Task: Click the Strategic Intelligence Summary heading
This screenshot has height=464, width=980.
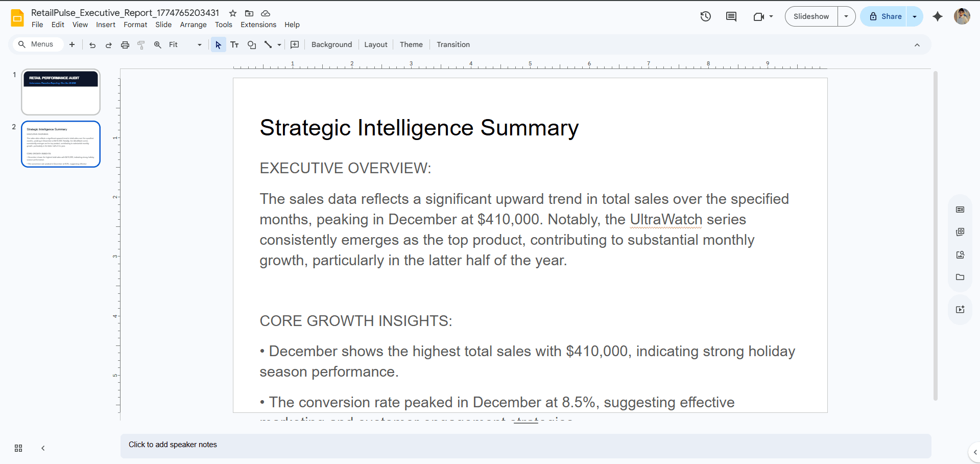Action: [419, 128]
